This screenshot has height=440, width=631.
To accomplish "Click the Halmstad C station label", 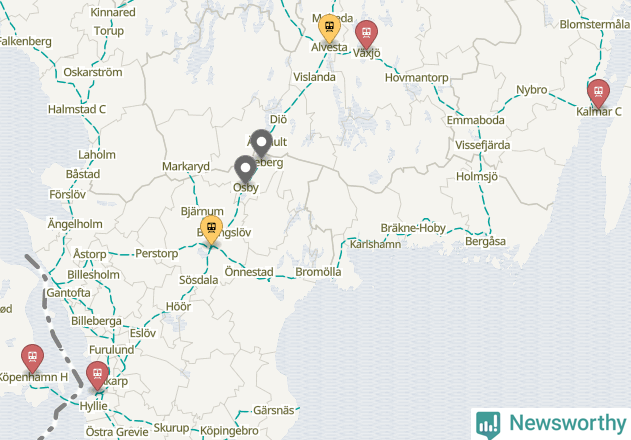I will 77,109.
